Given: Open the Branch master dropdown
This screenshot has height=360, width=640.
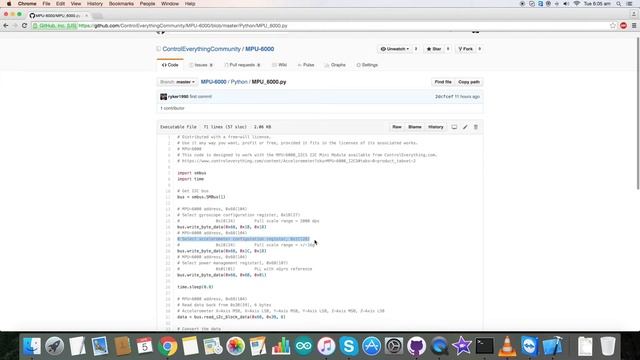Looking at the screenshot, I should click(x=177, y=82).
